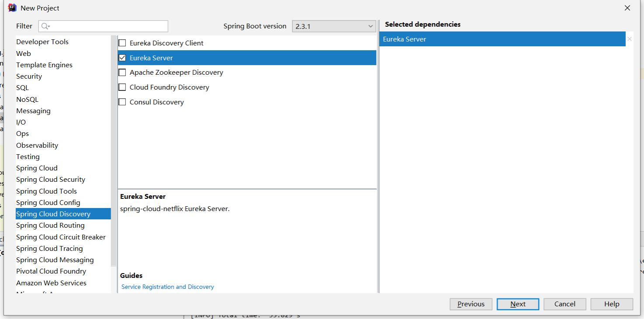Image resolution: width=644 pixels, height=319 pixels.
Task: Click the IntelliJ IDEA logo in title bar
Action: pos(12,8)
